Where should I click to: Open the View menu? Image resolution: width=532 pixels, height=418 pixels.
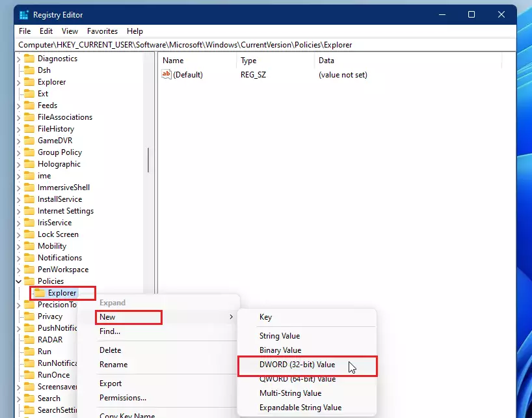70,31
